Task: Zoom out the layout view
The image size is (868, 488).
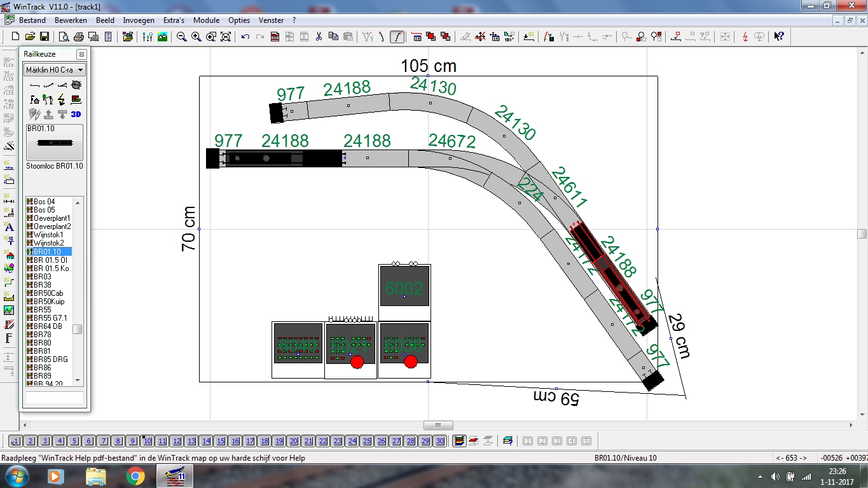Action: [x=182, y=37]
